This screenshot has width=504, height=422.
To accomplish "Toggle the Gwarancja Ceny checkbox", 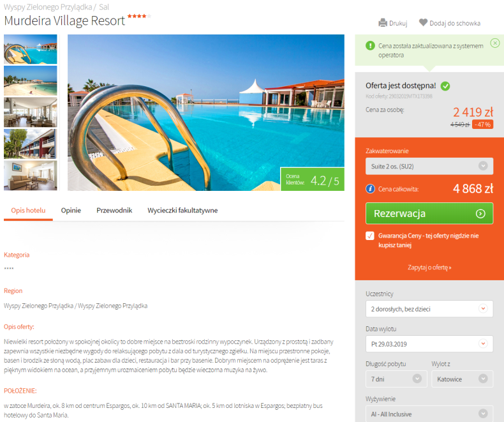I will tap(370, 236).
